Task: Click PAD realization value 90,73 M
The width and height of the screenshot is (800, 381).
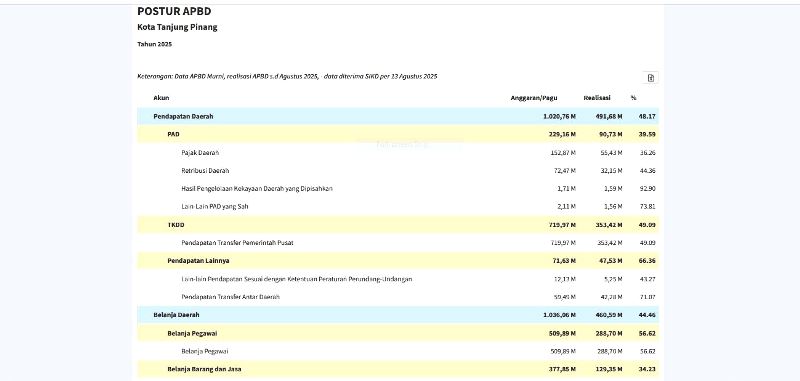Action: pos(610,135)
